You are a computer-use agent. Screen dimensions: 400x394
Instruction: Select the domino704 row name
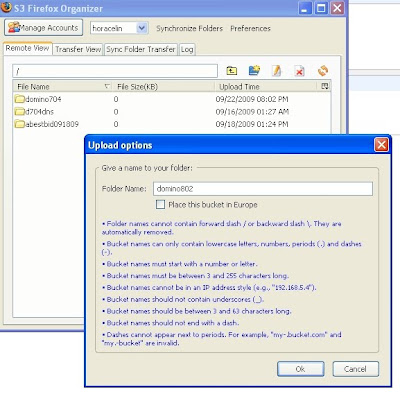click(x=43, y=99)
